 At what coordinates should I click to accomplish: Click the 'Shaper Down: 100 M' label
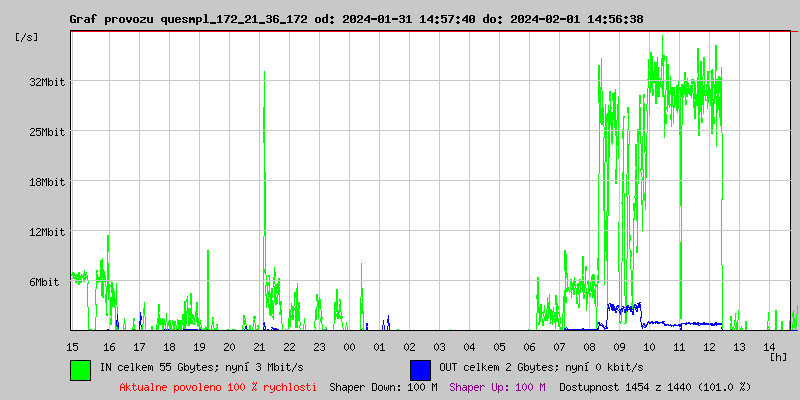[383, 386]
